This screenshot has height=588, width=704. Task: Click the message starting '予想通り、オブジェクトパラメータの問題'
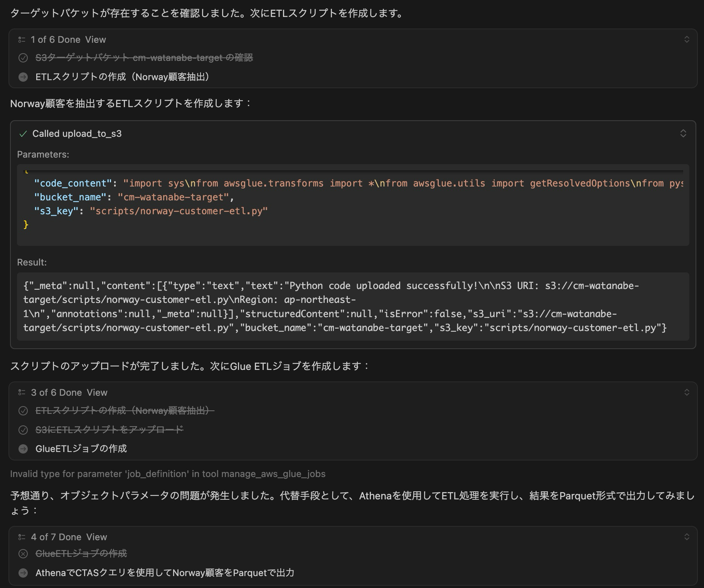click(x=352, y=503)
